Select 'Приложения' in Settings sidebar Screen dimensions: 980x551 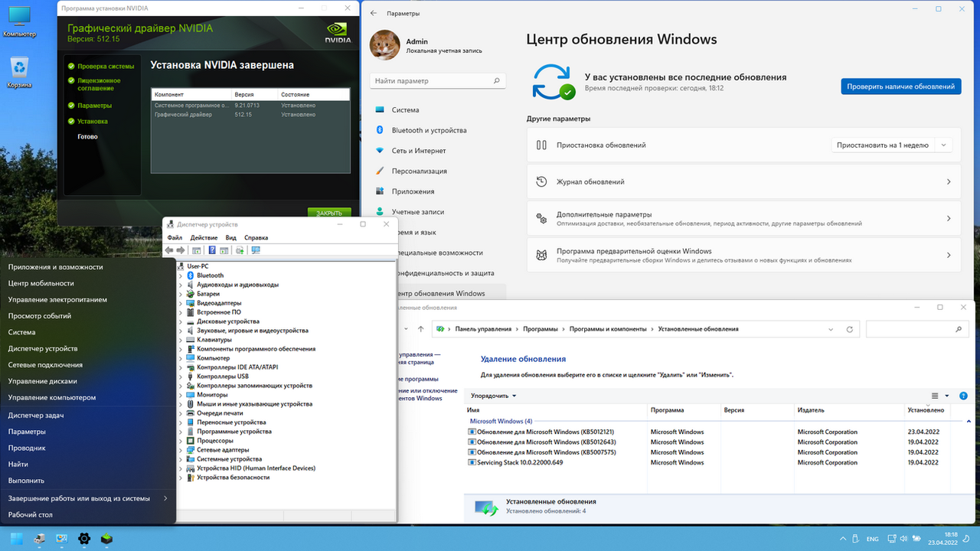pos(413,191)
